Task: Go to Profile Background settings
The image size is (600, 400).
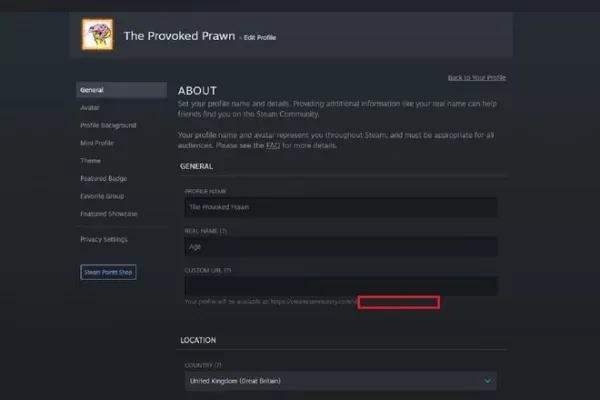Action: coord(108,125)
